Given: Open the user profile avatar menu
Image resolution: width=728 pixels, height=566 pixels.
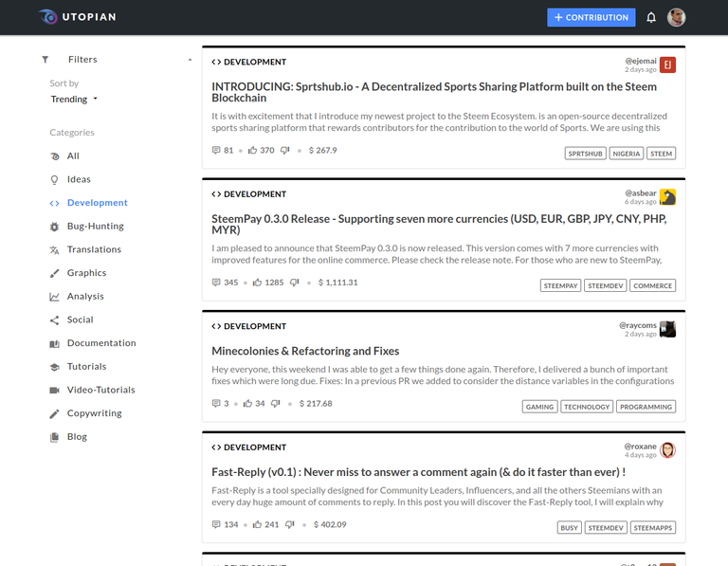Looking at the screenshot, I should [x=676, y=18].
